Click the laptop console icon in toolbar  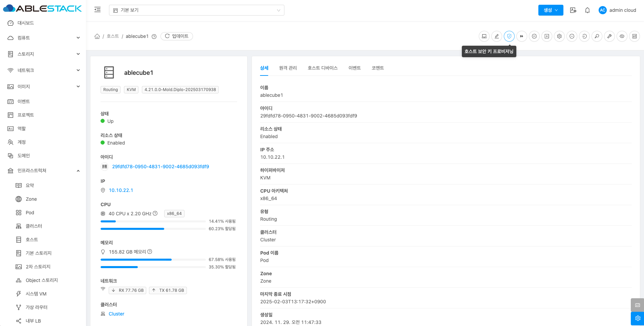coord(484,36)
